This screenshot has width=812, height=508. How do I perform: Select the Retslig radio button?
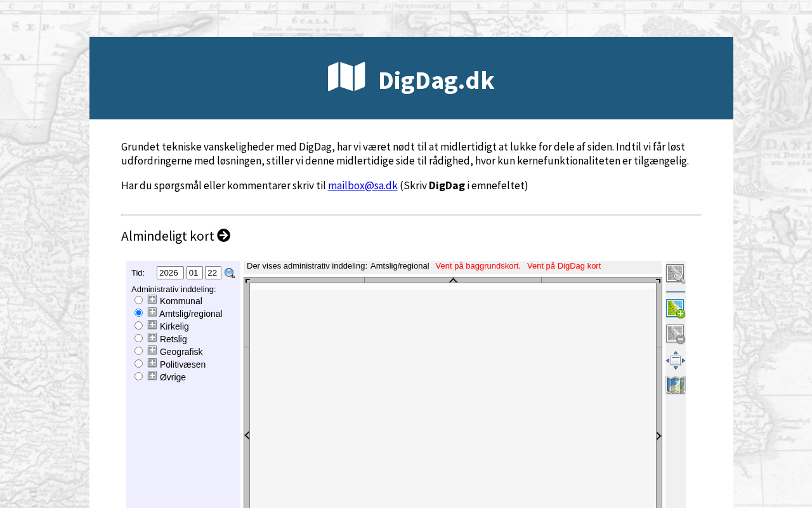coord(139,338)
